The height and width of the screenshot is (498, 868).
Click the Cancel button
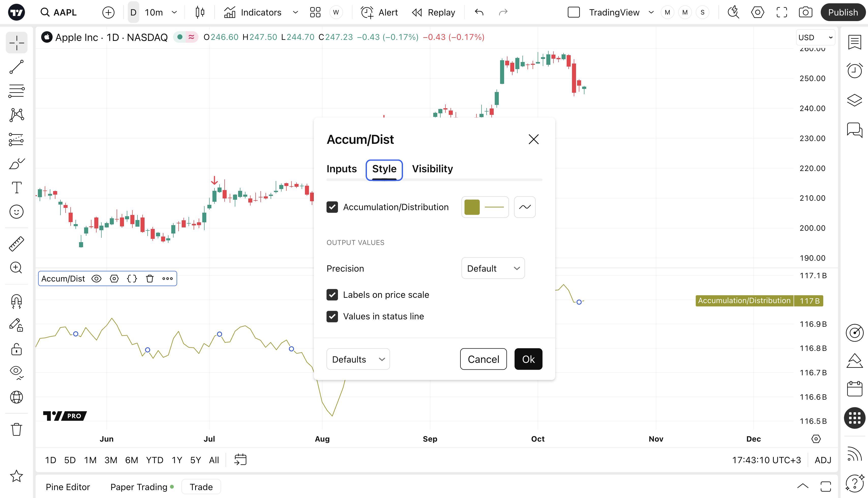pos(483,359)
